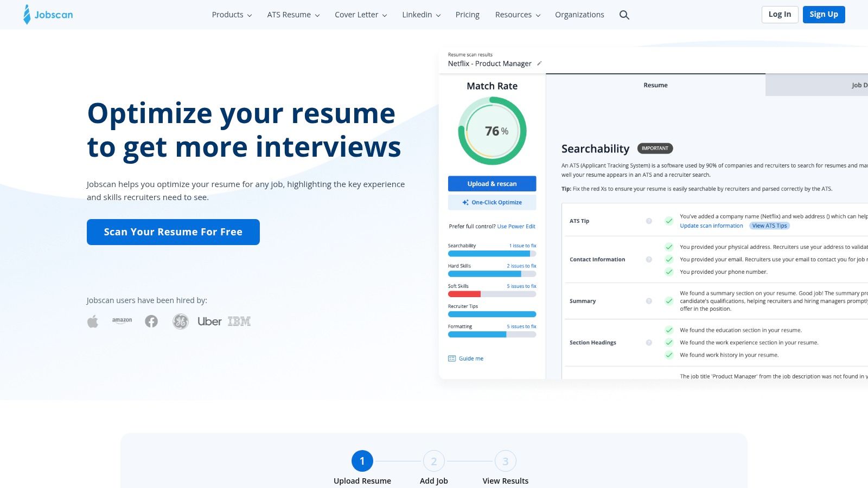Open the Pricing page

[467, 15]
